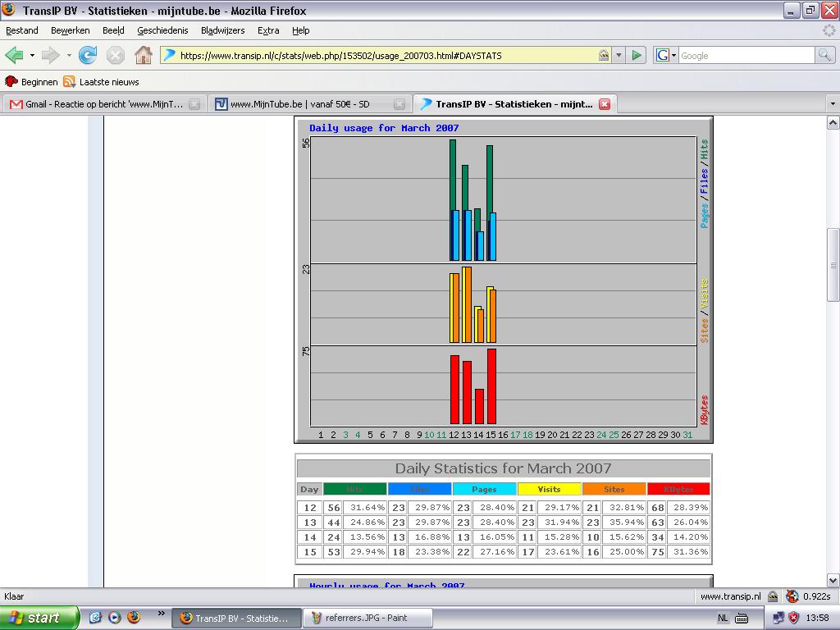Viewport: 840px width, 630px height.
Task: Click the status bar extension icon near 0.922s
Action: click(792, 596)
